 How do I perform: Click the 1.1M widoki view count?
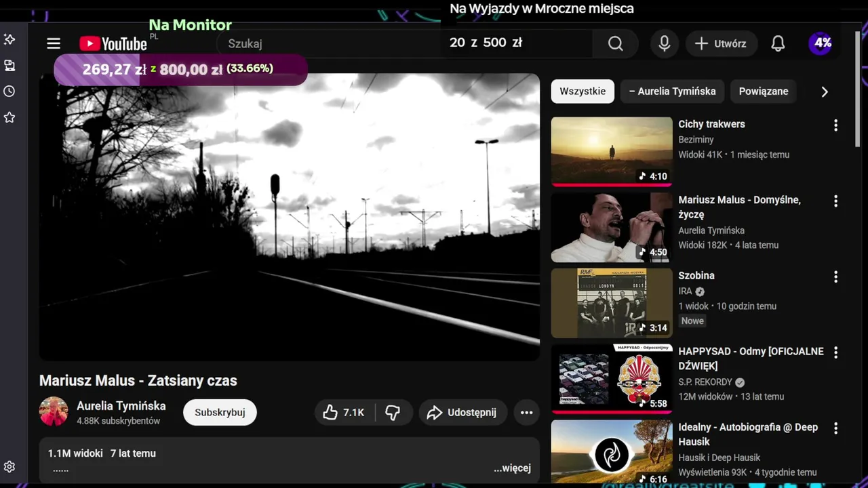pyautogui.click(x=75, y=453)
